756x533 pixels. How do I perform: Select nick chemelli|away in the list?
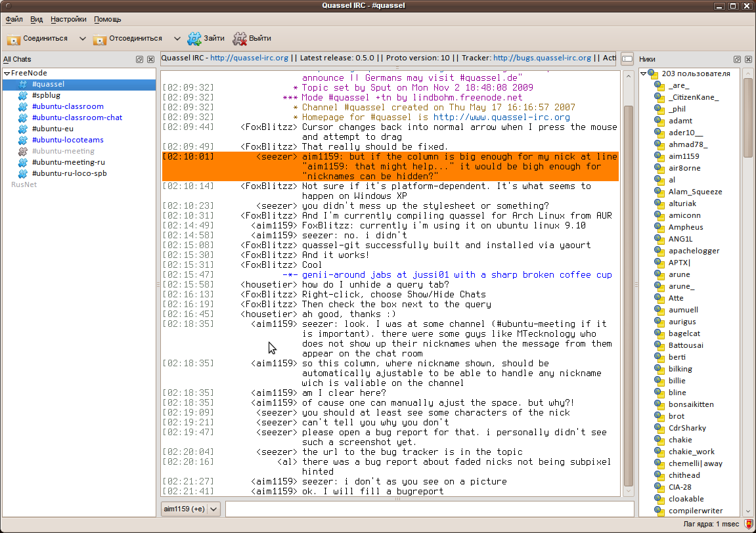pyautogui.click(x=696, y=463)
